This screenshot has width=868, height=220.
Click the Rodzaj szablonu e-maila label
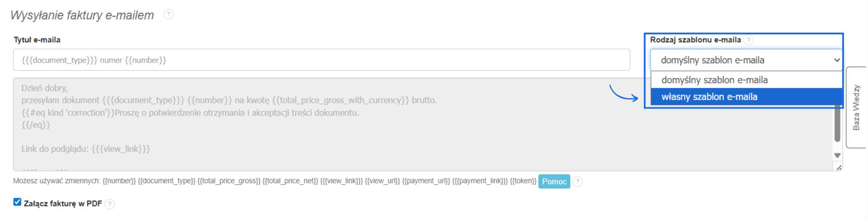tap(695, 40)
